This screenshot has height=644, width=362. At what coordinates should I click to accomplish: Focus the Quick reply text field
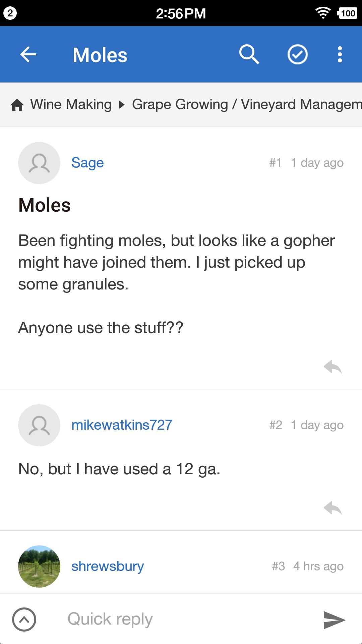pyautogui.click(x=181, y=619)
